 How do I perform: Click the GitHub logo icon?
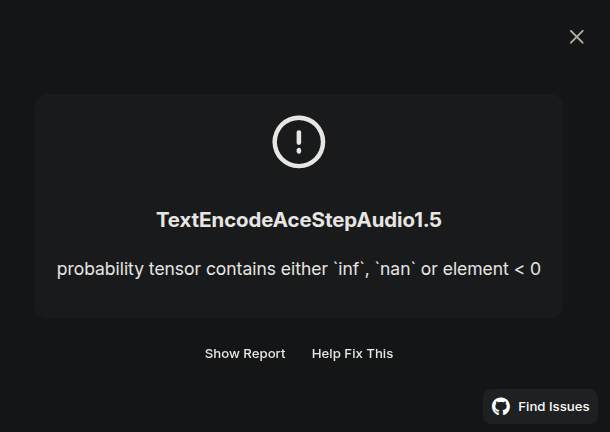(x=501, y=407)
